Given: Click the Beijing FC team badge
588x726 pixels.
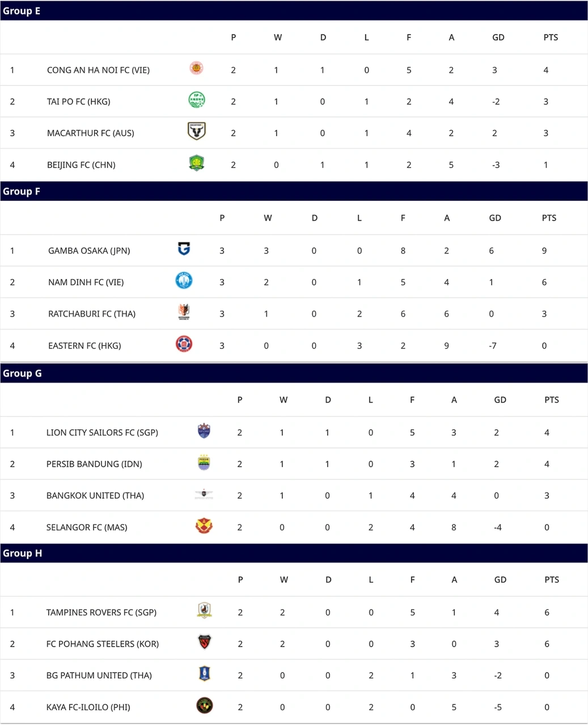Looking at the screenshot, I should 196,163.
